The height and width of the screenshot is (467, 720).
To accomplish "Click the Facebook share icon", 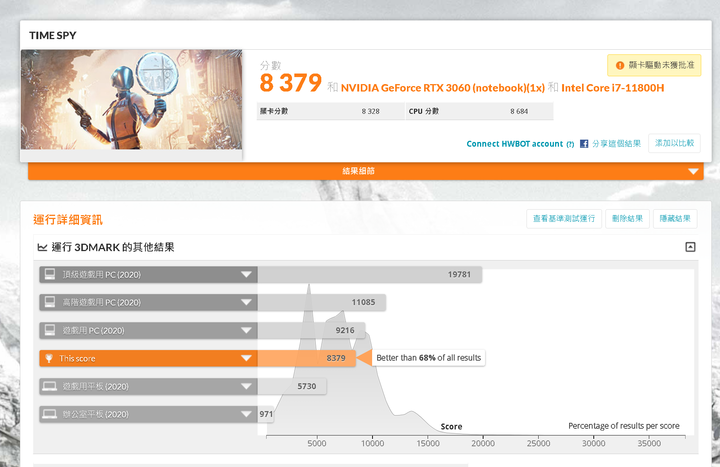I will point(584,144).
